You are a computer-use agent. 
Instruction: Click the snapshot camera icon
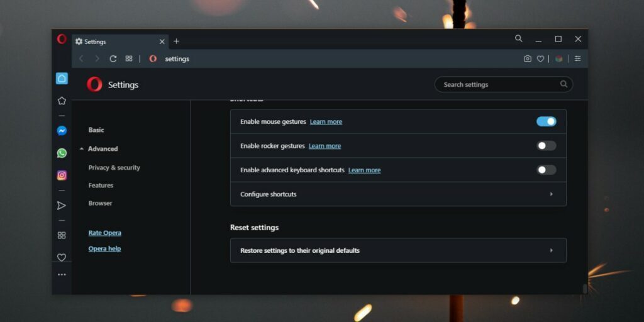pos(528,58)
